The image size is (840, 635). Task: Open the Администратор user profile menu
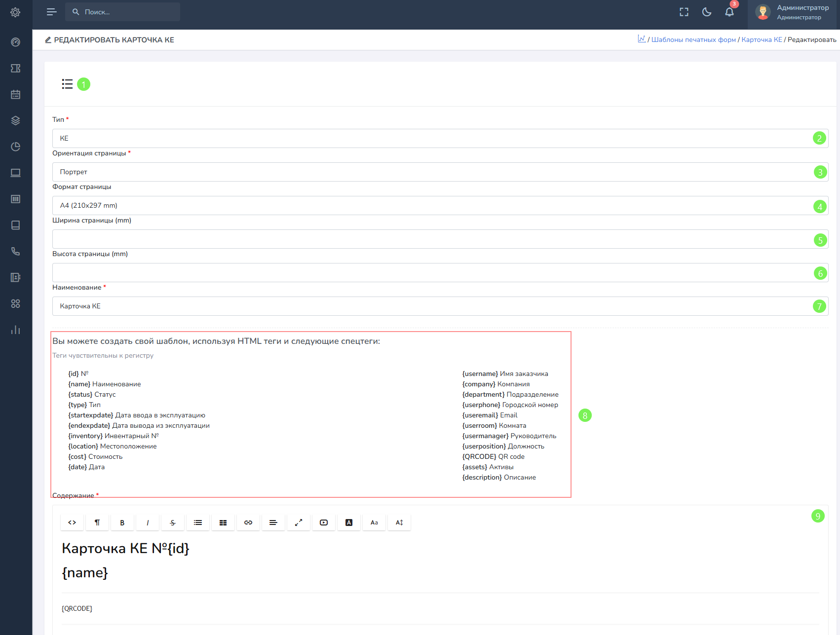793,12
